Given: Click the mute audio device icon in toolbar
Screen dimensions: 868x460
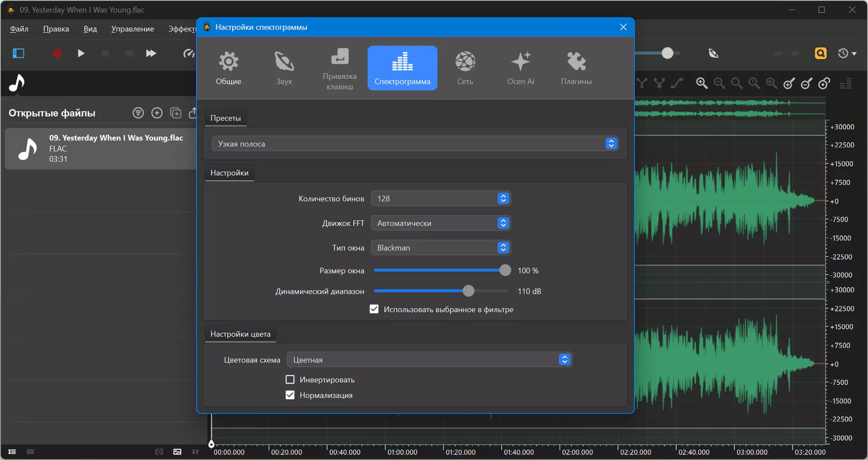Looking at the screenshot, I should point(713,53).
